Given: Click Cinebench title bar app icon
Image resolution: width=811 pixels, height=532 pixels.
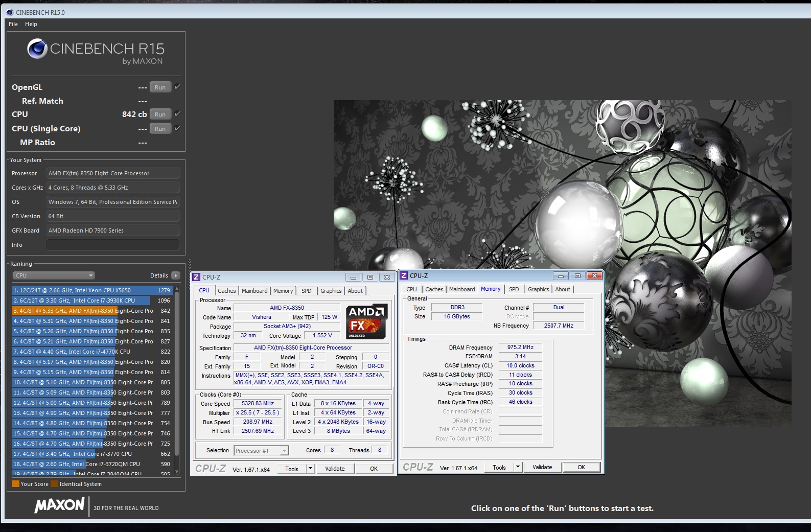Looking at the screenshot, I should (x=10, y=12).
